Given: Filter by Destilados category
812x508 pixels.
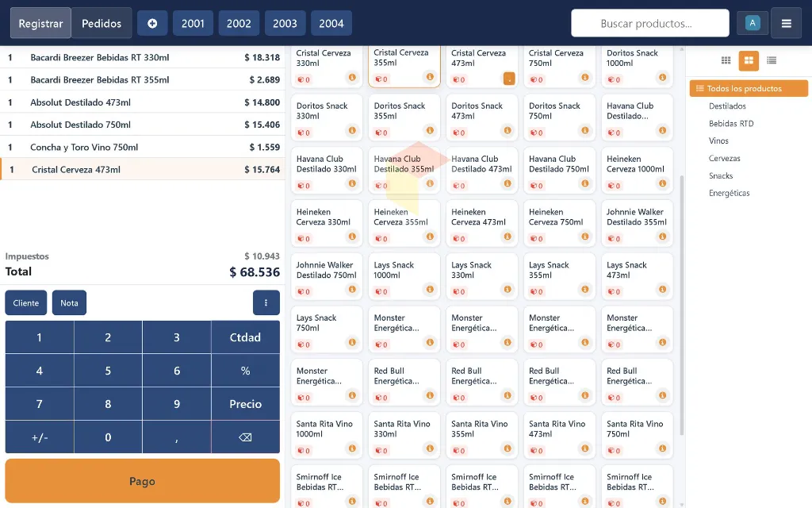Looking at the screenshot, I should pyautogui.click(x=727, y=106).
